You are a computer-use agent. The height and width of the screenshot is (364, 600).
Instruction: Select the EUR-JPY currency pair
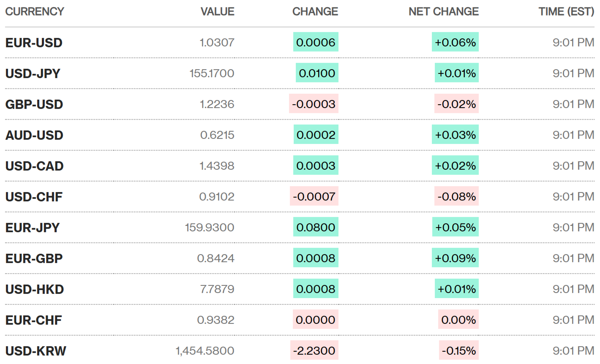pyautogui.click(x=32, y=228)
